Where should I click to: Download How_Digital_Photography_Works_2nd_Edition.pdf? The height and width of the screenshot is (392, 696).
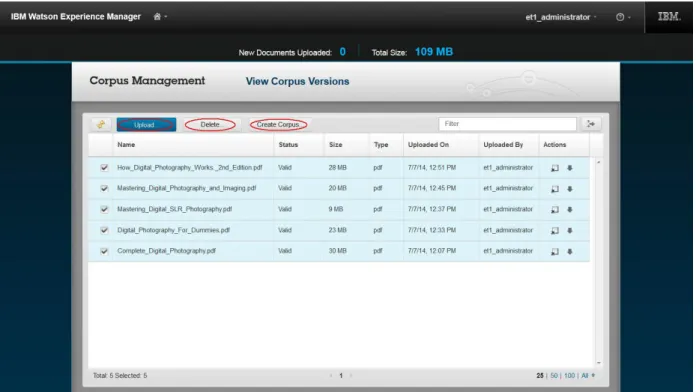click(x=569, y=168)
